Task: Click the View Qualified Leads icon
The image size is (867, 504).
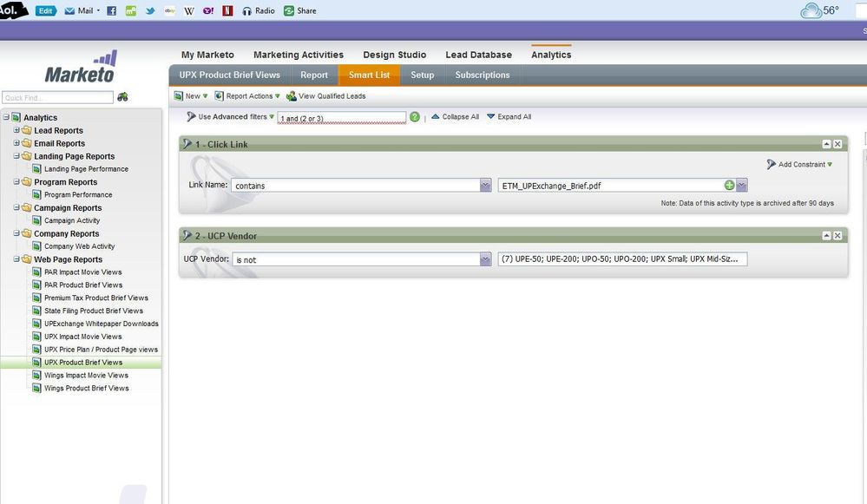Action: coord(291,96)
